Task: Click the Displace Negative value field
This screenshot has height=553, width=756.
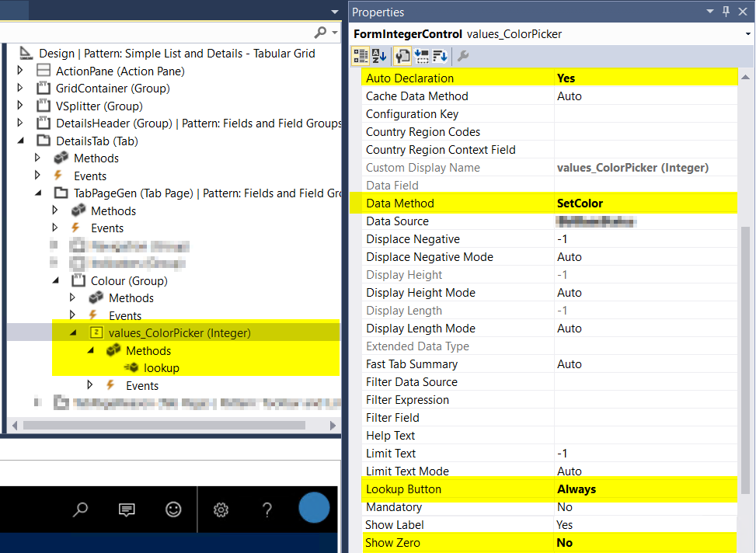Action: click(x=646, y=238)
